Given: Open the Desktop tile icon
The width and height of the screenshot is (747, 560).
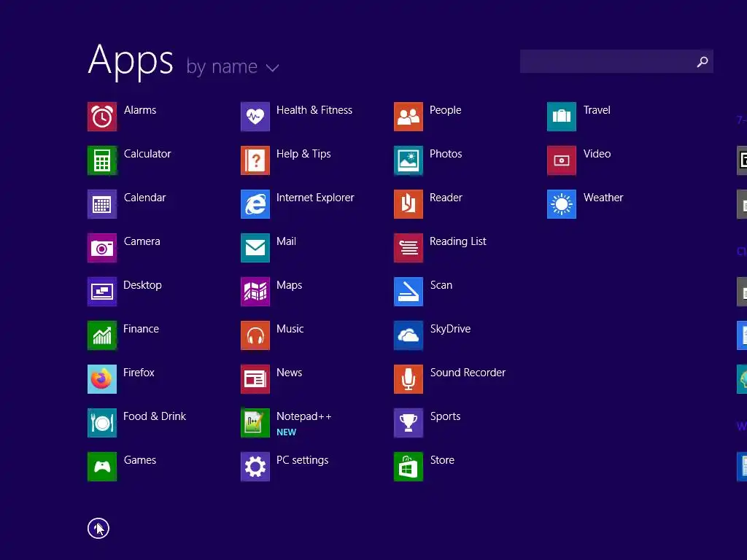Looking at the screenshot, I should [x=102, y=292].
